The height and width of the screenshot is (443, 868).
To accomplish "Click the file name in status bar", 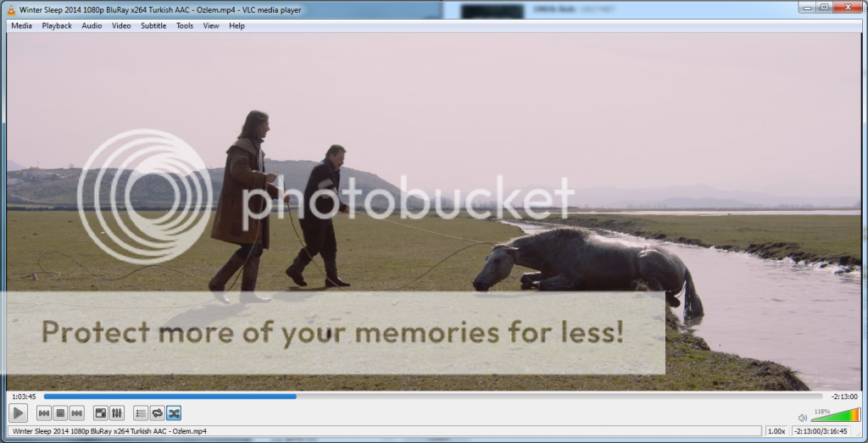I will pyautogui.click(x=109, y=431).
